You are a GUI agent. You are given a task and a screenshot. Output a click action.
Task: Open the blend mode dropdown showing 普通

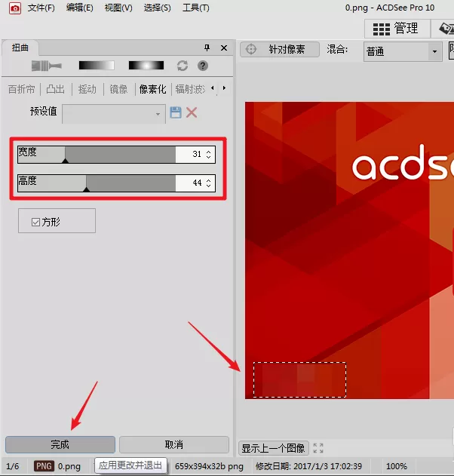[403, 51]
